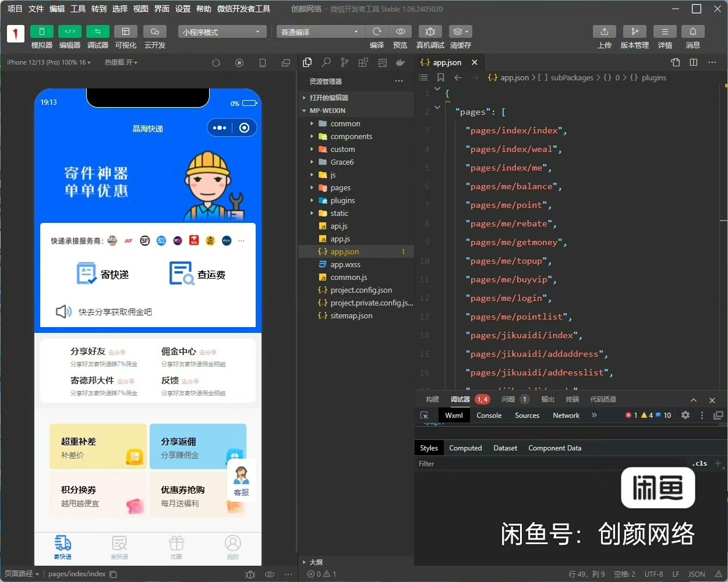Image resolution: width=728 pixels, height=582 pixels.
Task: Click the explorer more actions ellipsis
Action: pos(399,81)
